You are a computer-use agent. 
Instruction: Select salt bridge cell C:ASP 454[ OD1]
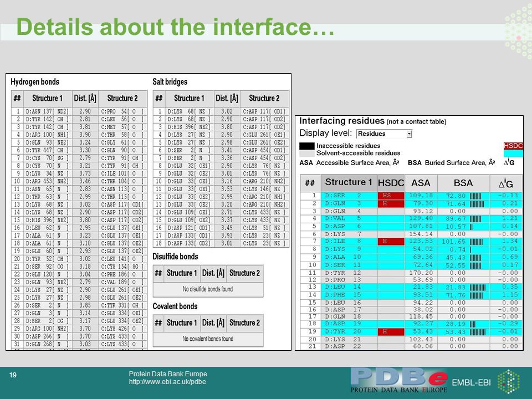[264, 150]
